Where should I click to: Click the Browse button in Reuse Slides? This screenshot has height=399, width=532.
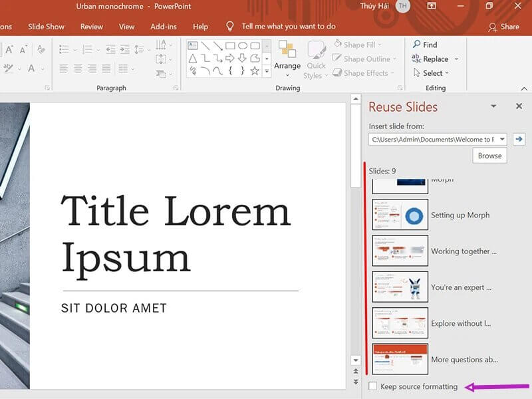point(489,155)
